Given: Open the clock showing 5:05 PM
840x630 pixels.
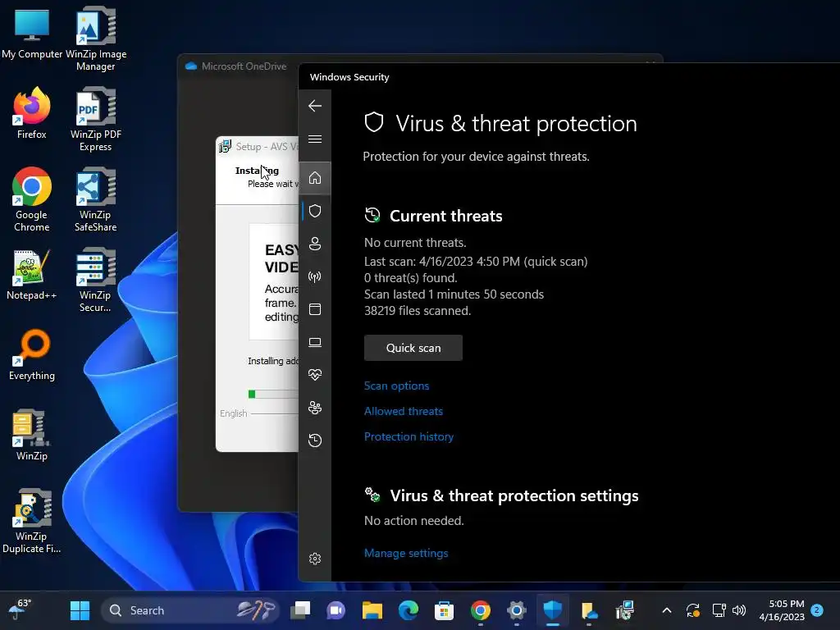Looking at the screenshot, I should (782, 610).
